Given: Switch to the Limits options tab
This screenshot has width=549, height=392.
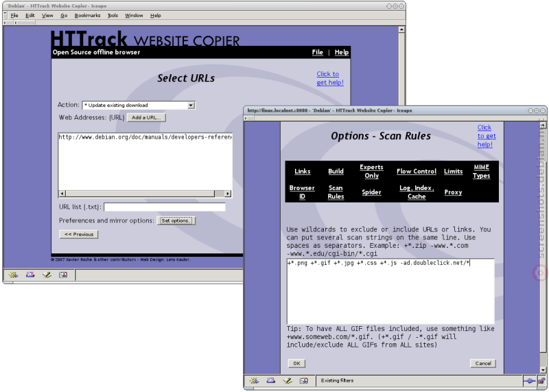Looking at the screenshot, I should click(x=453, y=172).
